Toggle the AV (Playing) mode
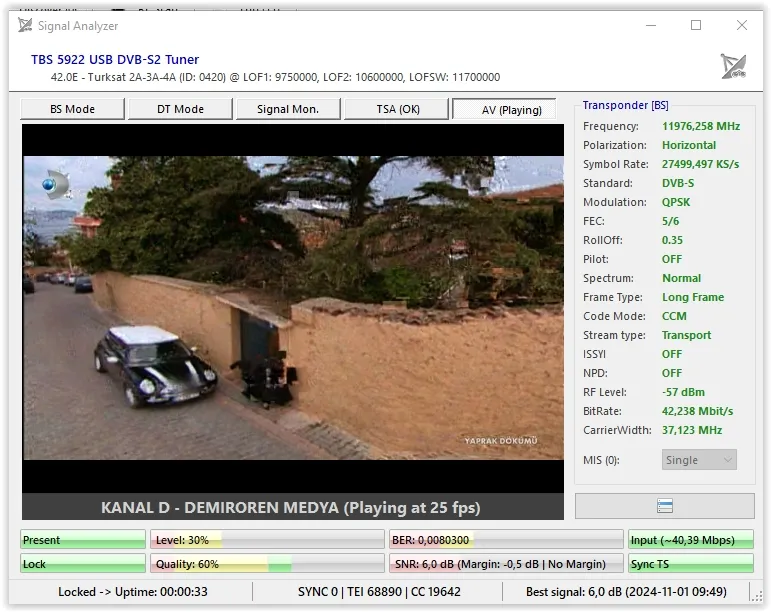The height and width of the screenshot is (612, 771). point(505,110)
